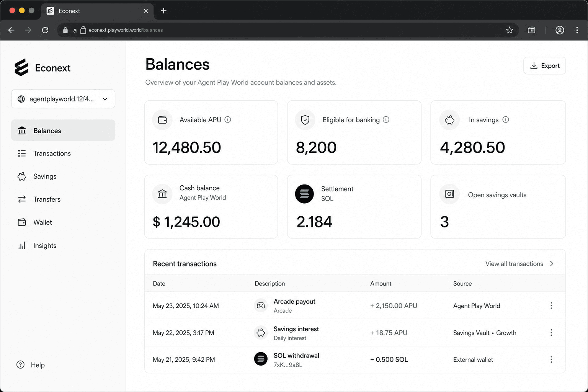The height and width of the screenshot is (392, 588).
Task: Show info for Available APU
Action: tap(228, 120)
